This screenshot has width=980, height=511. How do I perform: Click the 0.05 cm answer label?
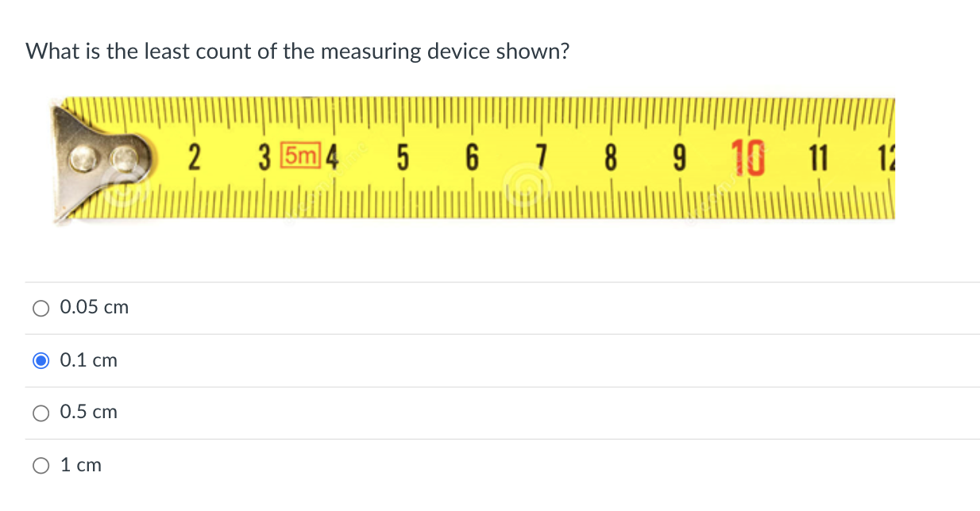point(94,307)
